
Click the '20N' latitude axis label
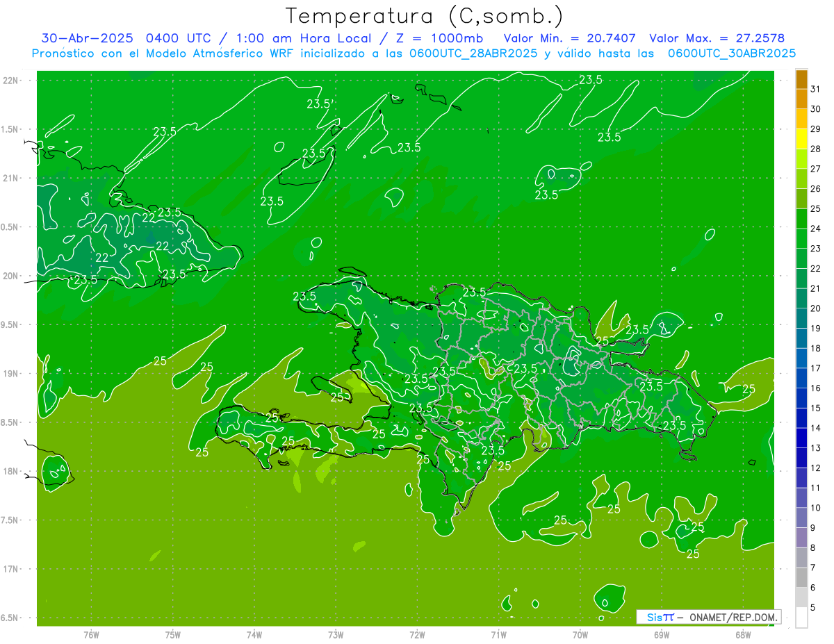[12, 276]
